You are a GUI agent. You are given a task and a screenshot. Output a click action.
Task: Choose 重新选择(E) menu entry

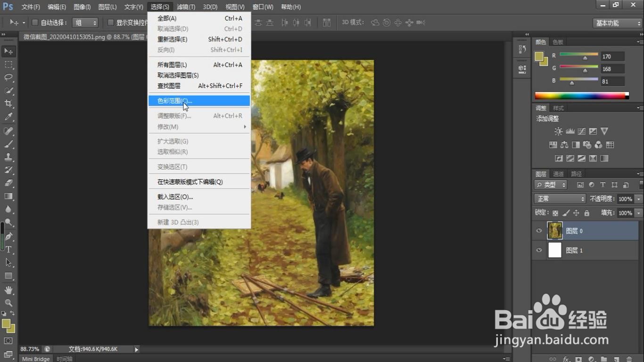click(x=199, y=39)
